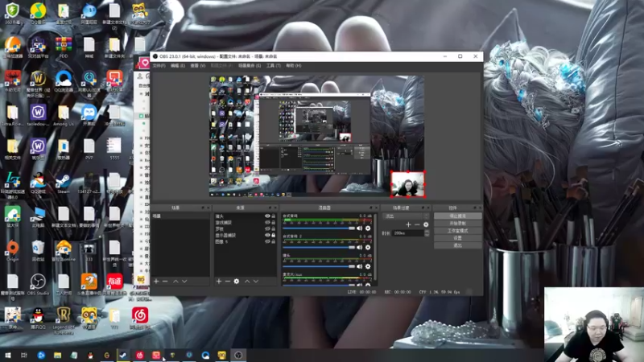Open the Steam desktop shortcut
The height and width of the screenshot is (362, 644).
pyautogui.click(x=64, y=183)
